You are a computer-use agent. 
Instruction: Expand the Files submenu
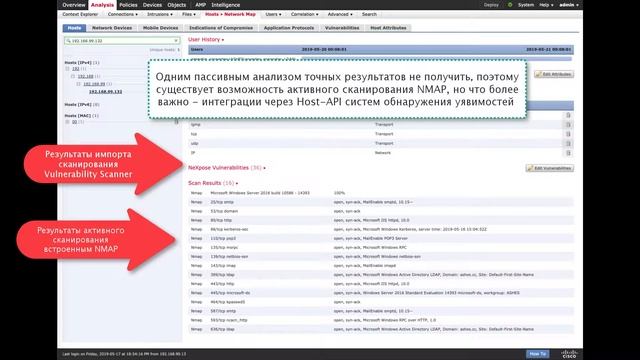pos(189,14)
